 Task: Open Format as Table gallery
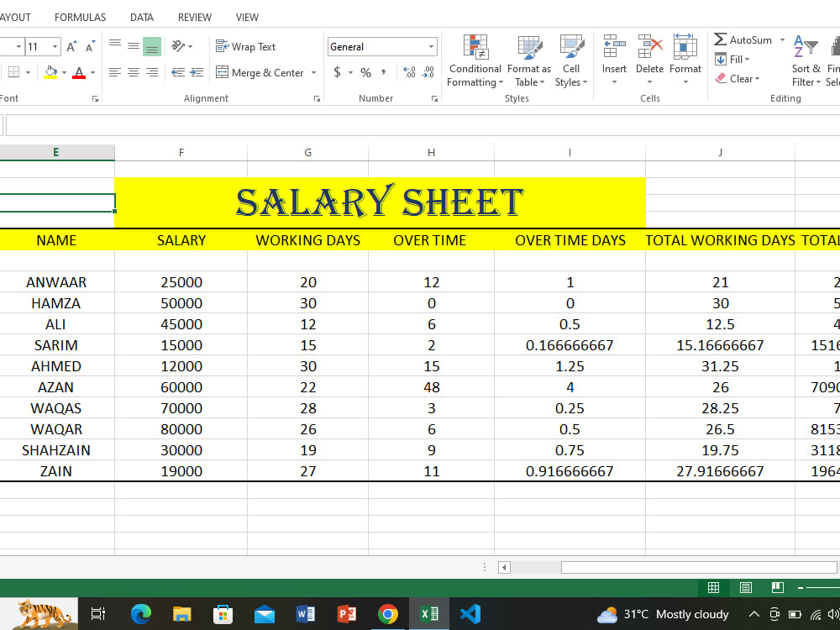528,60
